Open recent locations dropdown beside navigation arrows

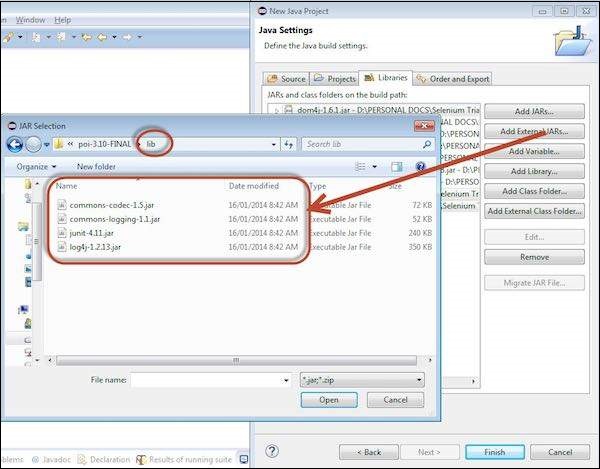click(x=47, y=145)
